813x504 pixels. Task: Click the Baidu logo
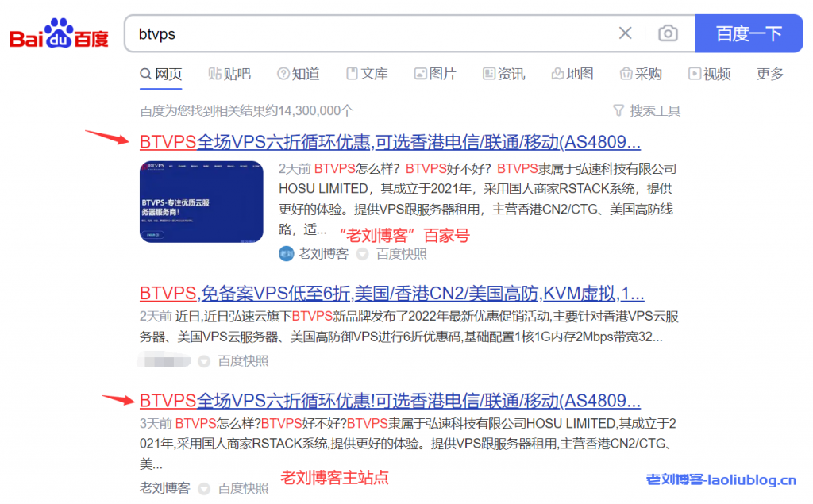point(60,34)
